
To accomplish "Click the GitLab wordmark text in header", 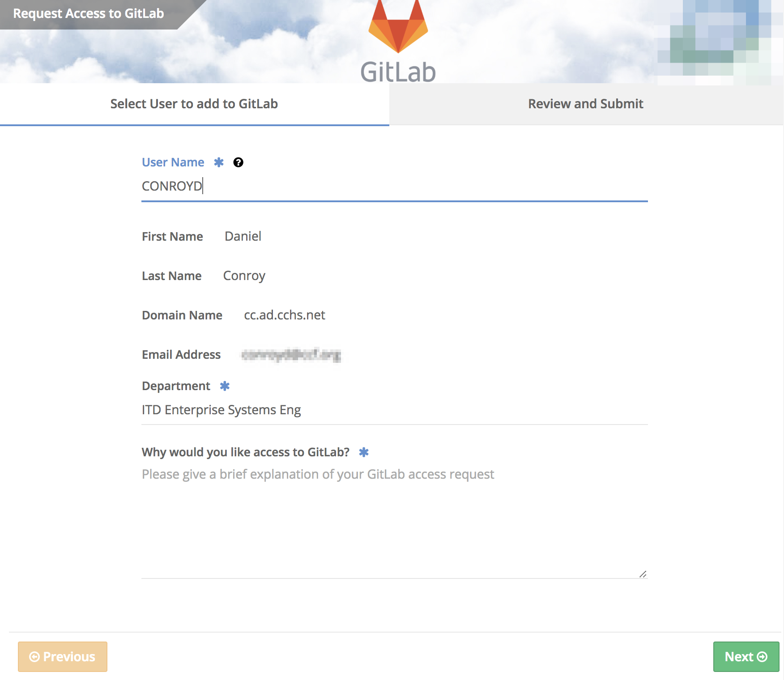I will pos(398,72).
